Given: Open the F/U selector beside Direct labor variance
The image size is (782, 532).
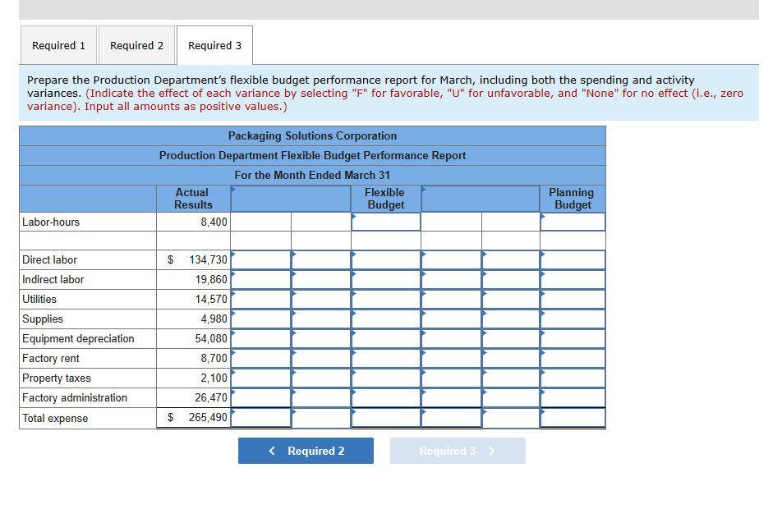Looking at the screenshot, I should coord(321,259).
